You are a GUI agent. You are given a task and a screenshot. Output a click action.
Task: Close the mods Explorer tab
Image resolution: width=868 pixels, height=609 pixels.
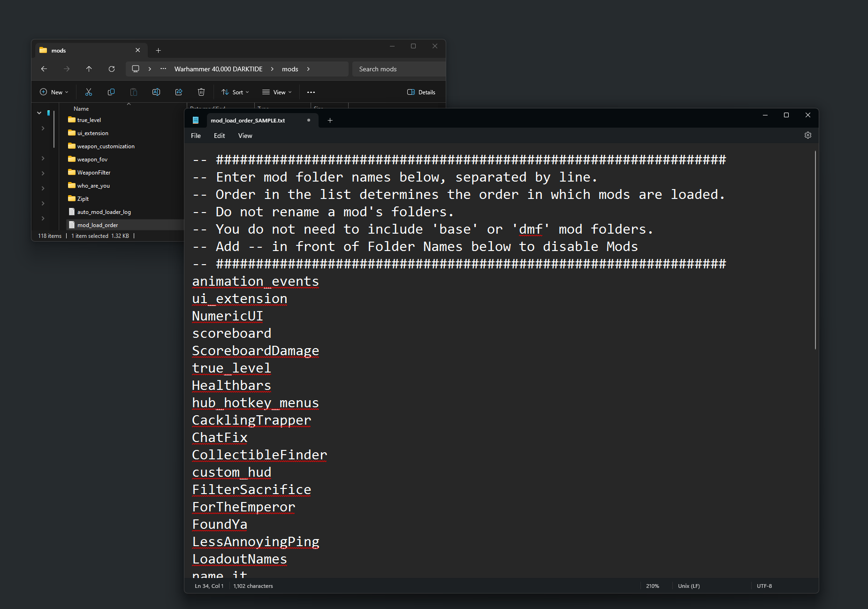[x=138, y=50]
